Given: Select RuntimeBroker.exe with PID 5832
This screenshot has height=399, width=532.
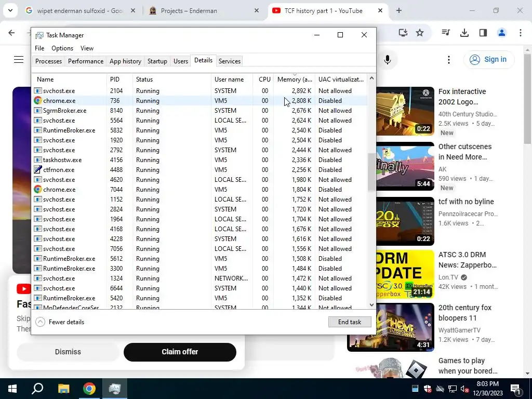Looking at the screenshot, I should [x=199, y=130].
